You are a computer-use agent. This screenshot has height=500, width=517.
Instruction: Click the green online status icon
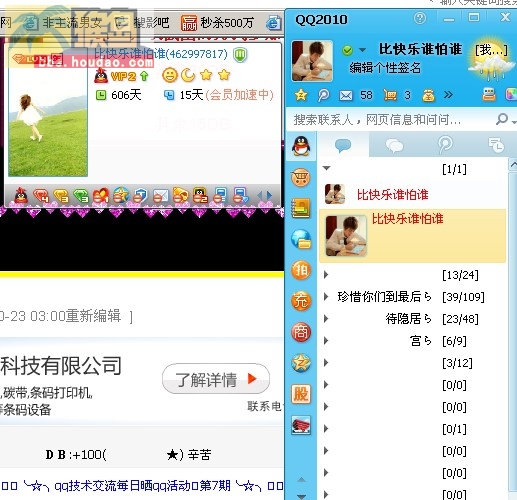pyautogui.click(x=348, y=50)
